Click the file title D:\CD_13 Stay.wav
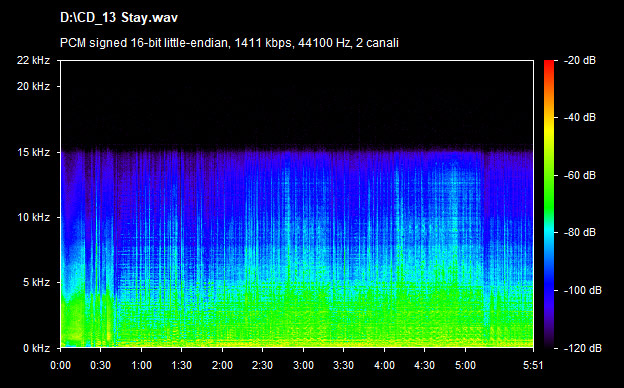The height and width of the screenshot is (388, 624). point(119,18)
